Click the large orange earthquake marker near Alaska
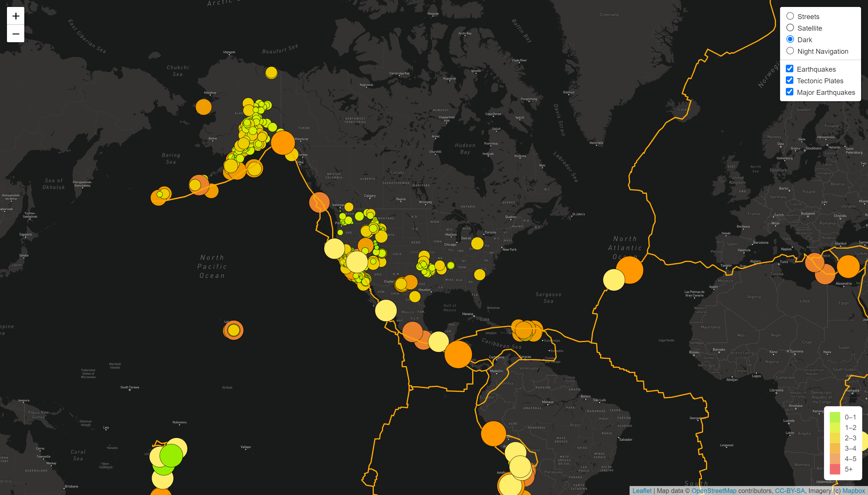This screenshot has height=495, width=868. tap(283, 143)
